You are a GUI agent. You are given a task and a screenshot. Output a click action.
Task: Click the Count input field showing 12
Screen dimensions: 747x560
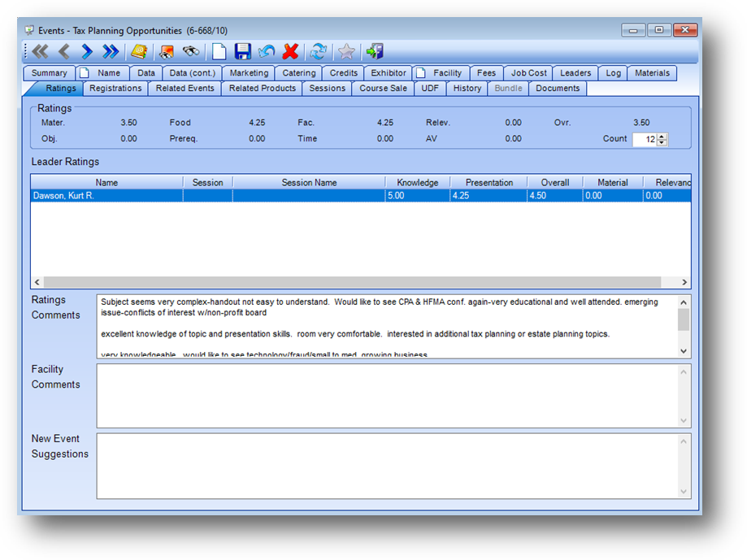pyautogui.click(x=645, y=139)
